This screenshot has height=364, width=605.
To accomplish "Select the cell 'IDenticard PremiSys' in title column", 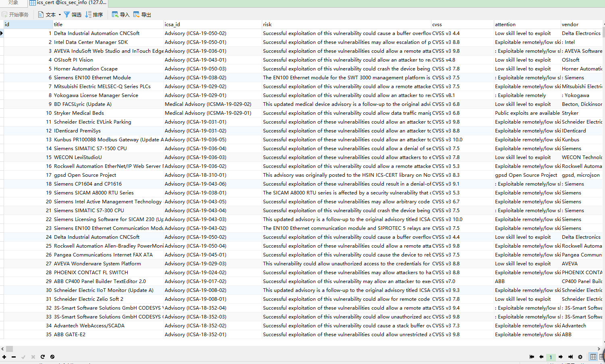I will [x=108, y=131].
